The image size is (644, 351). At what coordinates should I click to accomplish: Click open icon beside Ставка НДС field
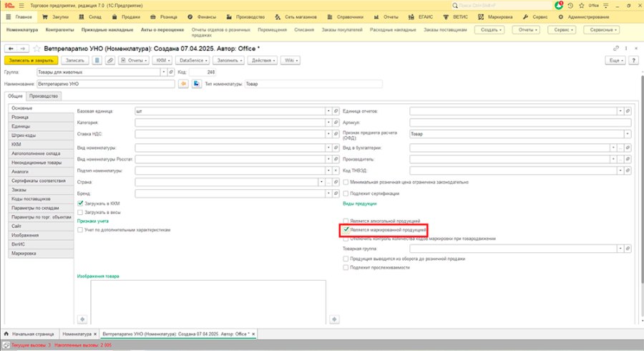coord(336,134)
